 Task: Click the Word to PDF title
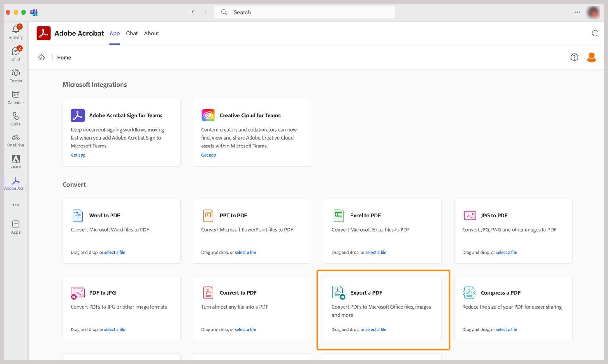click(104, 216)
